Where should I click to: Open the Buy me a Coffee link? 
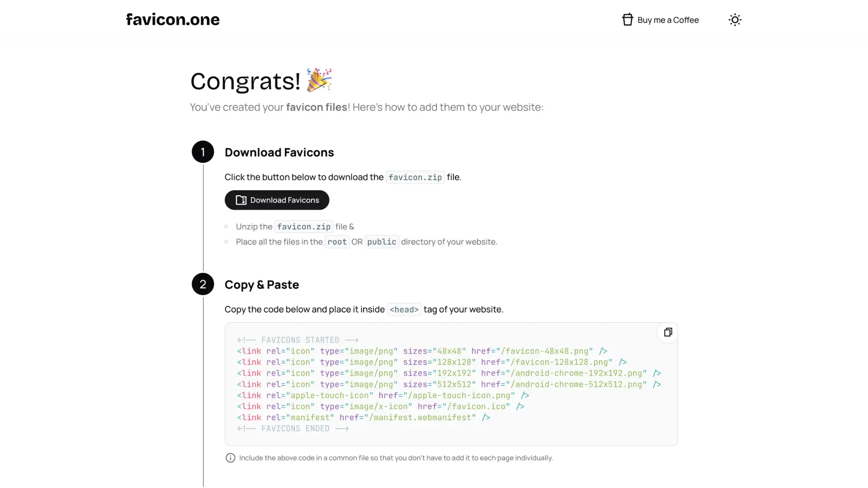[x=668, y=20]
